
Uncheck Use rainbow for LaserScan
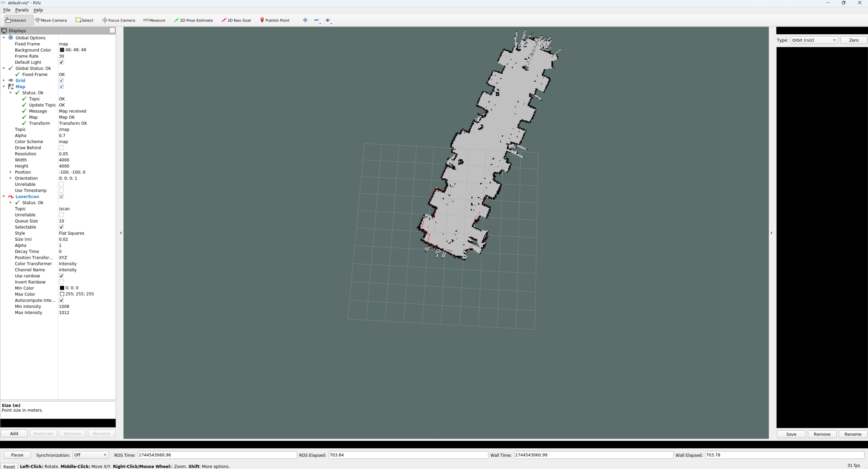click(x=61, y=276)
